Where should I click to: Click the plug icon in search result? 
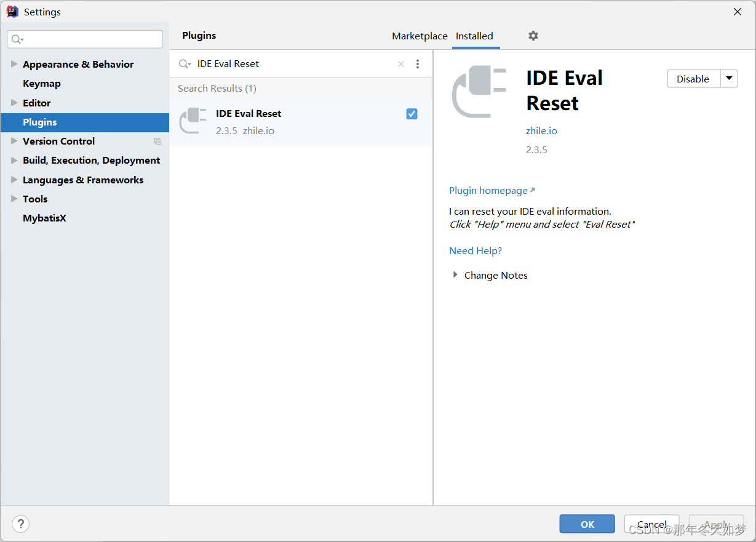coord(193,121)
